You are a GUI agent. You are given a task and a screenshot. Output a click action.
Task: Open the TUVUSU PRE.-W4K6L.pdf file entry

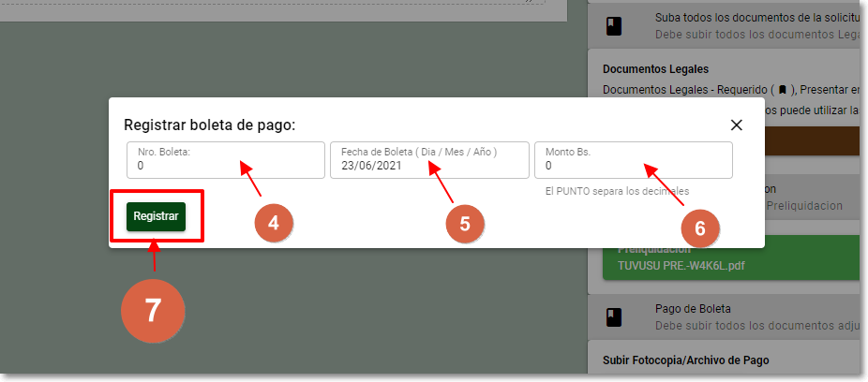(x=680, y=265)
